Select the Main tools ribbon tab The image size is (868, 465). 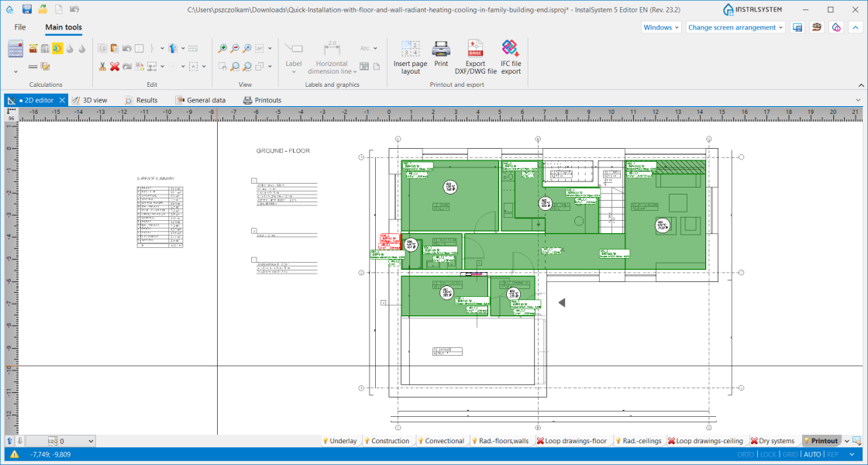[64, 27]
